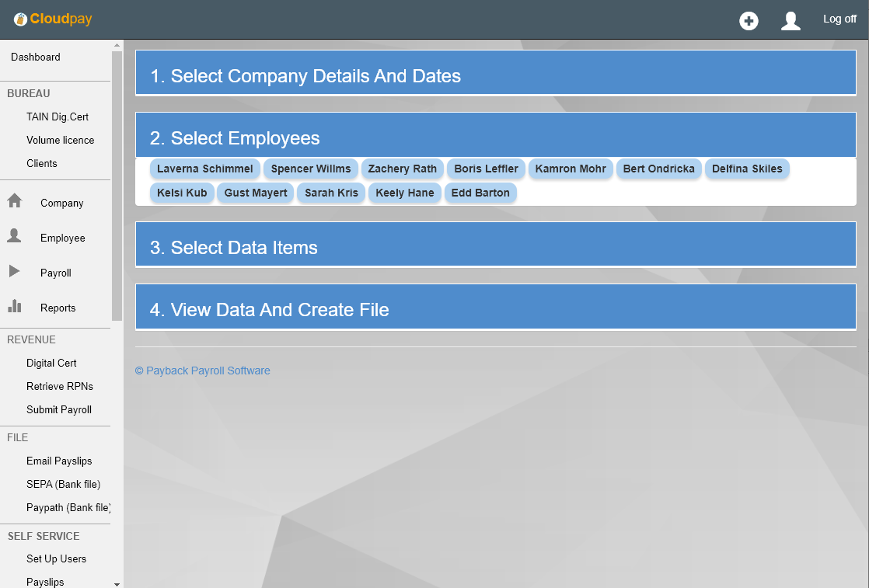Click the plus circle icon in header
This screenshot has width=869, height=588.
pyautogui.click(x=749, y=21)
